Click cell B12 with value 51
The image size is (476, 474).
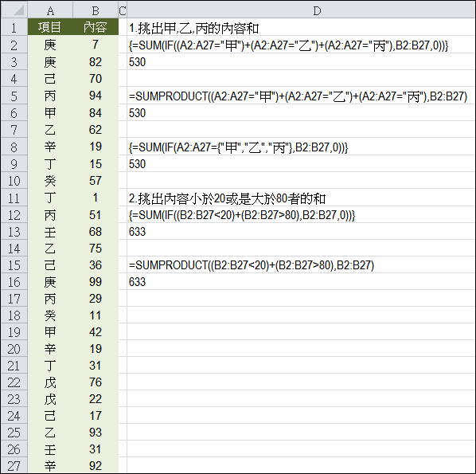(96, 215)
